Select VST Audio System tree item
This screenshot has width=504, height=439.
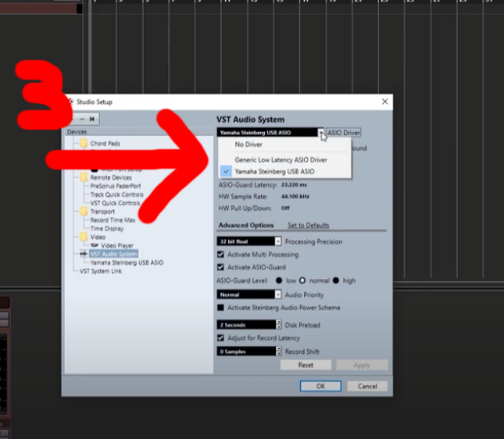coord(114,254)
